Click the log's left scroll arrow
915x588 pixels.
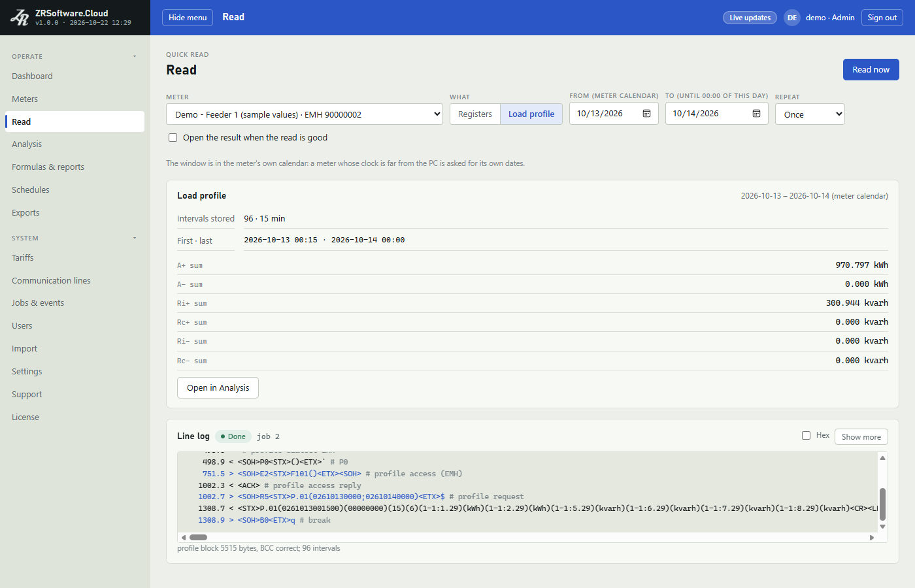coord(184,538)
